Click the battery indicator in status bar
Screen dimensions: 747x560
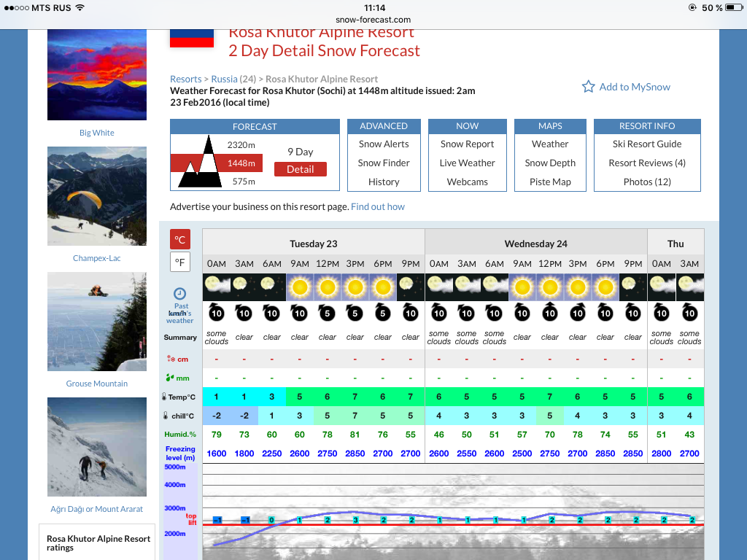coord(734,7)
